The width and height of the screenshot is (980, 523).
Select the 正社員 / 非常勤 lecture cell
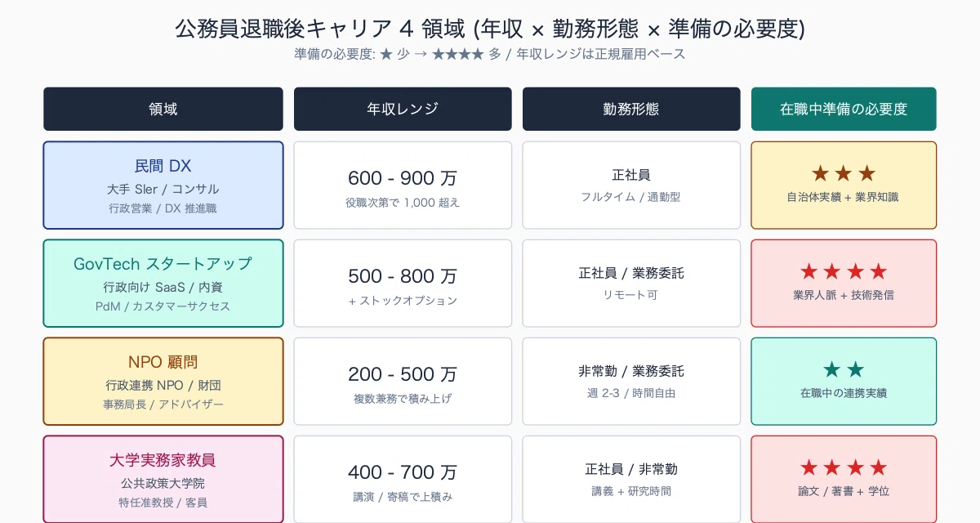pos(631,480)
